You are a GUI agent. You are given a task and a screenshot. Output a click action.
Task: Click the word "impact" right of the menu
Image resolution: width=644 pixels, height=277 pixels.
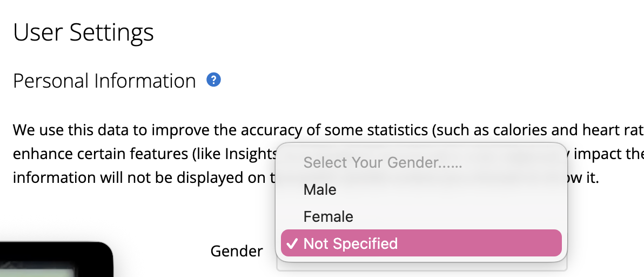[x=596, y=154]
